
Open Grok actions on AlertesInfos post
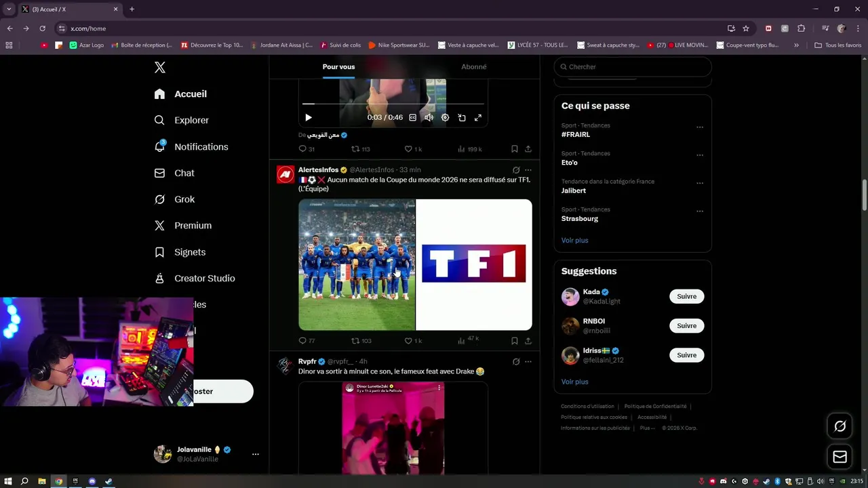[x=516, y=170]
